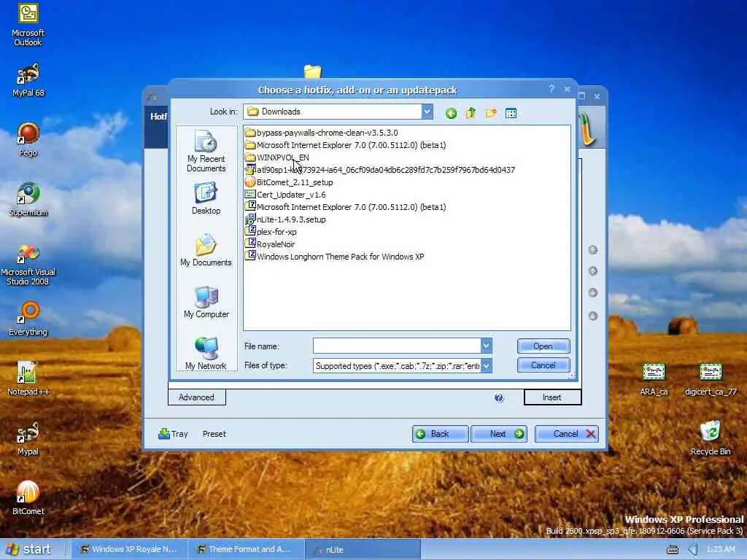Open Microsoft Outlook desktop icon

[28, 25]
